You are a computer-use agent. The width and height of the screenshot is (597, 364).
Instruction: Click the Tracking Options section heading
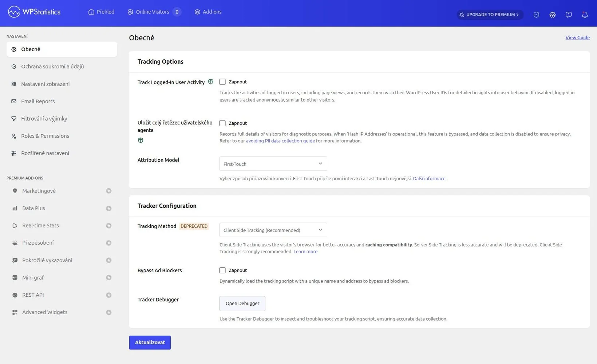[161, 62]
